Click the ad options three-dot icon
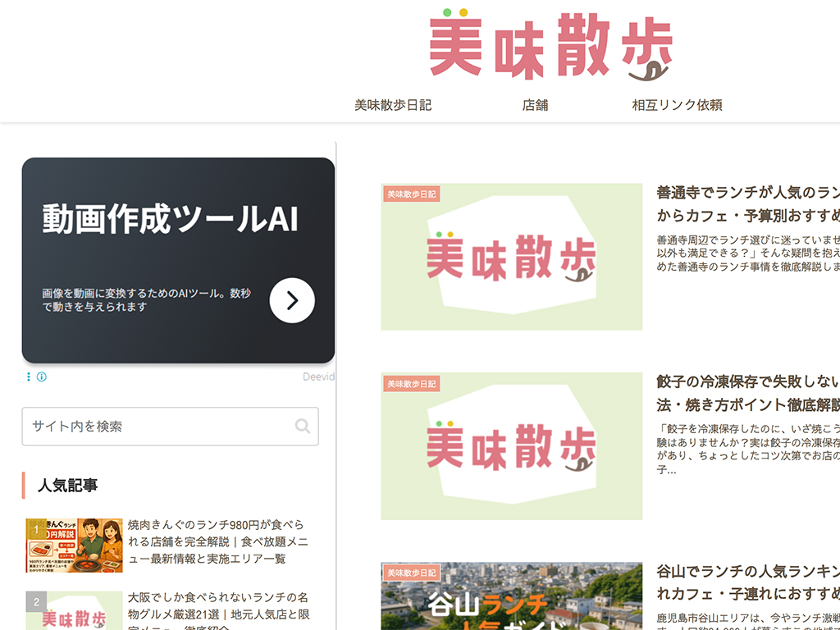Screen dimensions: 840x630 point(29,377)
